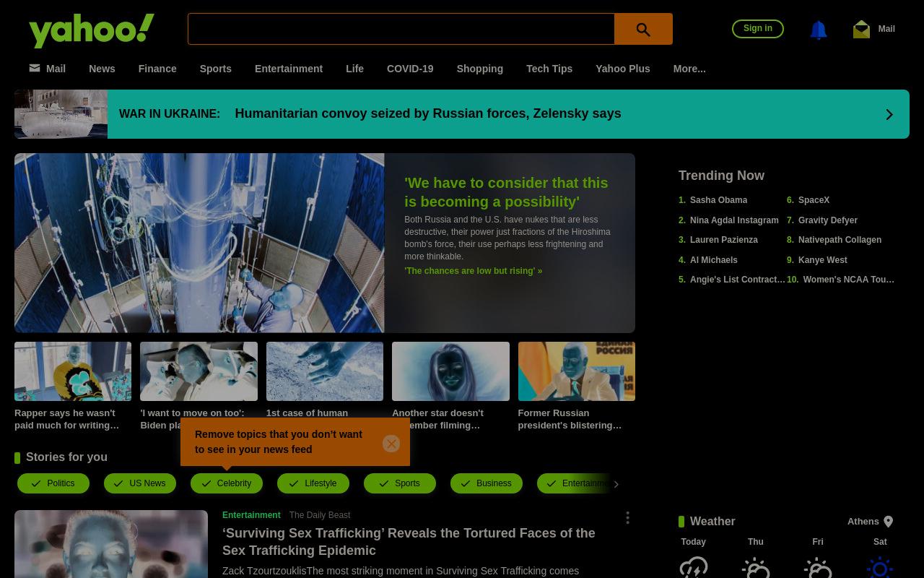This screenshot has width=924, height=578.
Task: Open the COVID-19 tab
Action: tap(410, 69)
